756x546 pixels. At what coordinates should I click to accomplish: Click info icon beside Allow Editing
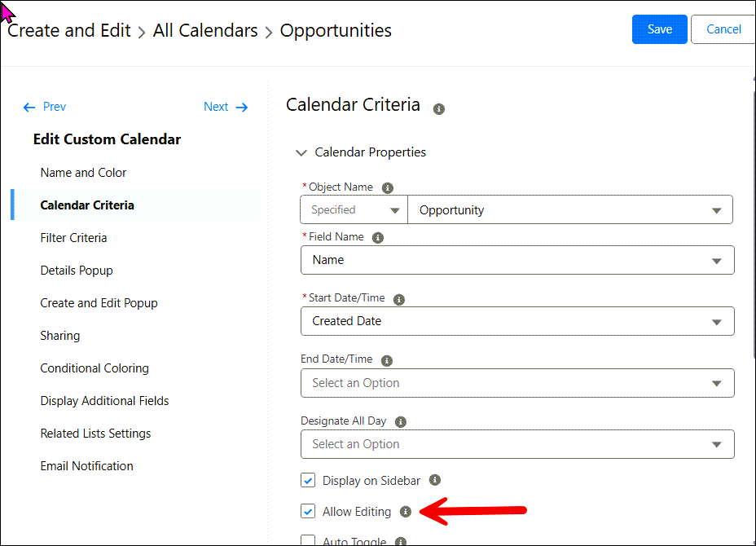click(406, 512)
